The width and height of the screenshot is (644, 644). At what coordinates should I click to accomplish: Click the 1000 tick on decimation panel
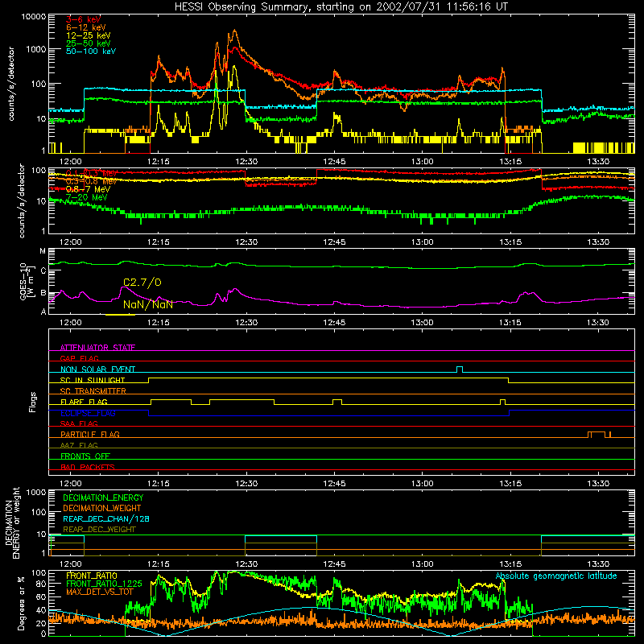36,492
